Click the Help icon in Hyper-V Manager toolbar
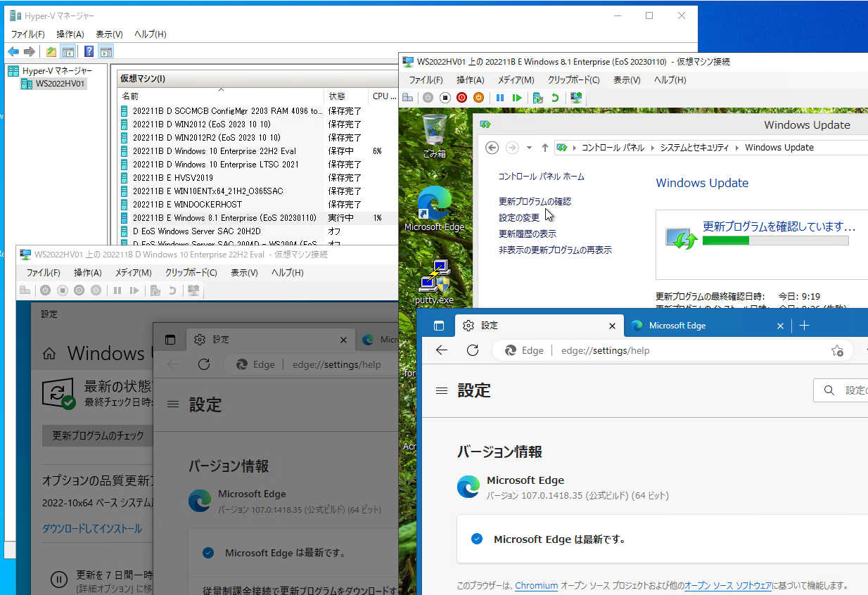This screenshot has height=595, width=868. [x=89, y=51]
